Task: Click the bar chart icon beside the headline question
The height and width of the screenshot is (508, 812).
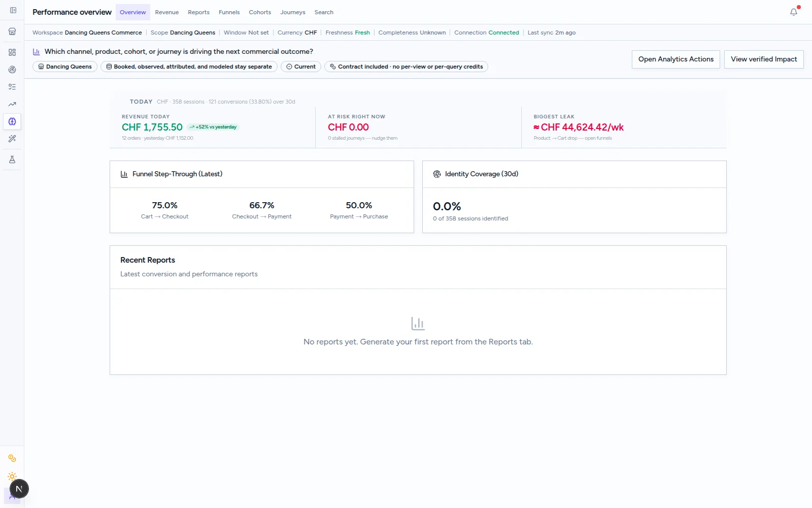Action: pos(37,52)
